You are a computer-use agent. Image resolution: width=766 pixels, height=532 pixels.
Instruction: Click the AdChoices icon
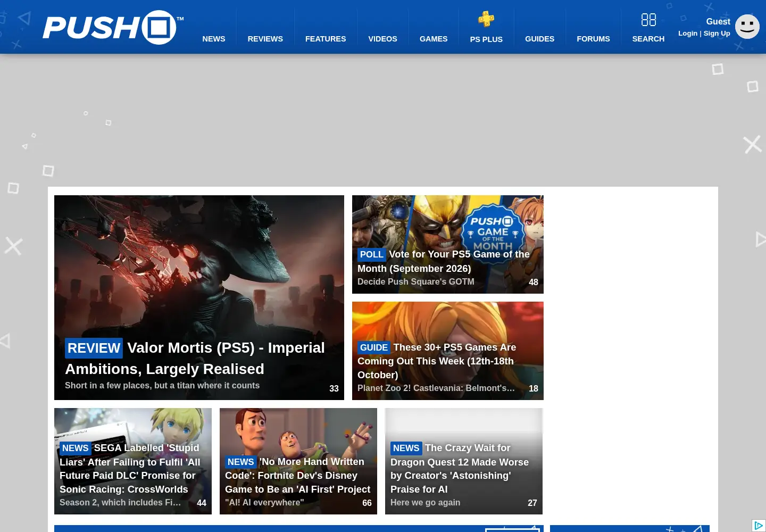click(x=759, y=526)
